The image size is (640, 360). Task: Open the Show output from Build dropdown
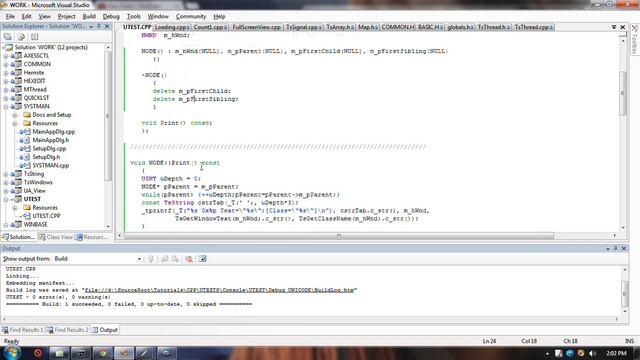coord(139,259)
